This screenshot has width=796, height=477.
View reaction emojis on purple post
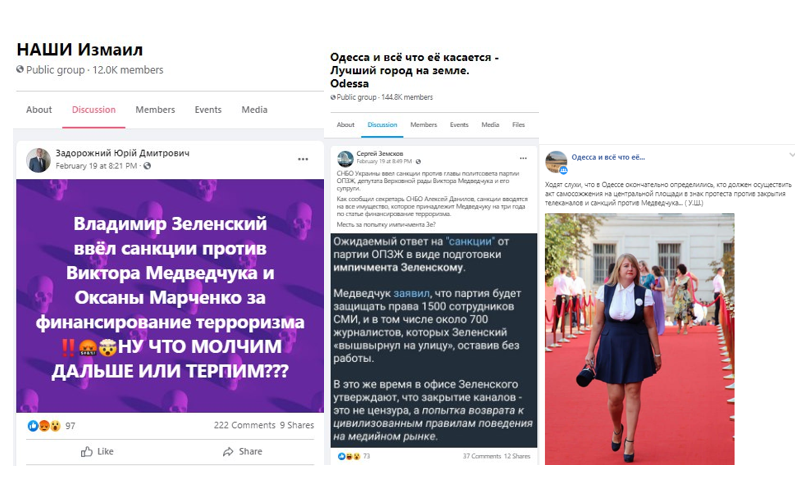tap(44, 426)
